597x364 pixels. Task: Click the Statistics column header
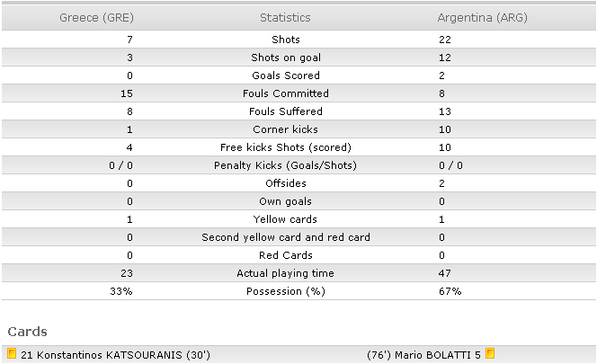(x=285, y=17)
